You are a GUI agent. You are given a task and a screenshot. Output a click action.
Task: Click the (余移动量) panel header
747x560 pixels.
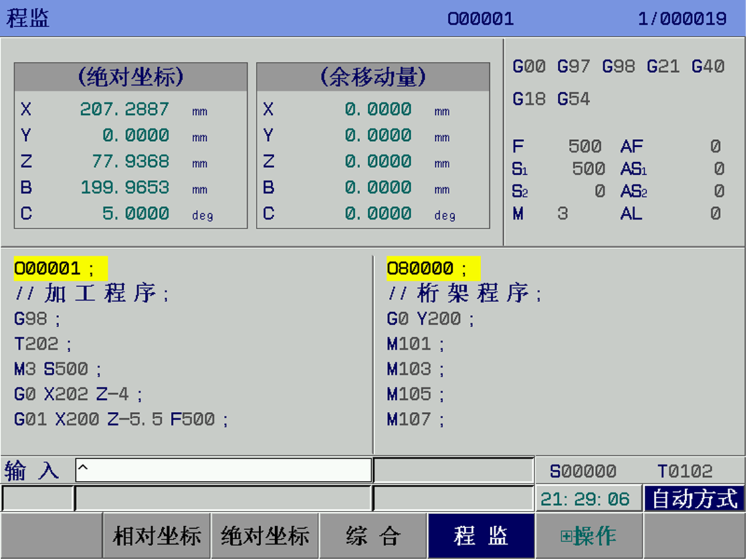coord(373,77)
